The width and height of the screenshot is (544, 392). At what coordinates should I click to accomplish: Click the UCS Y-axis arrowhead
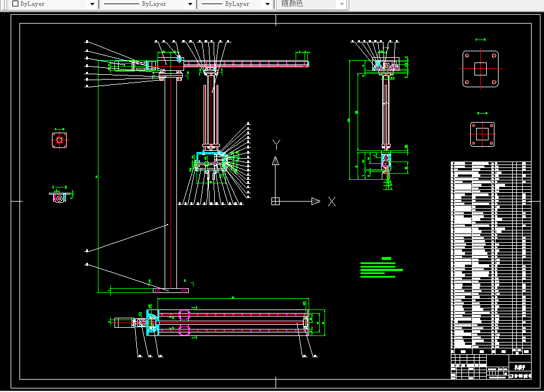tap(276, 160)
